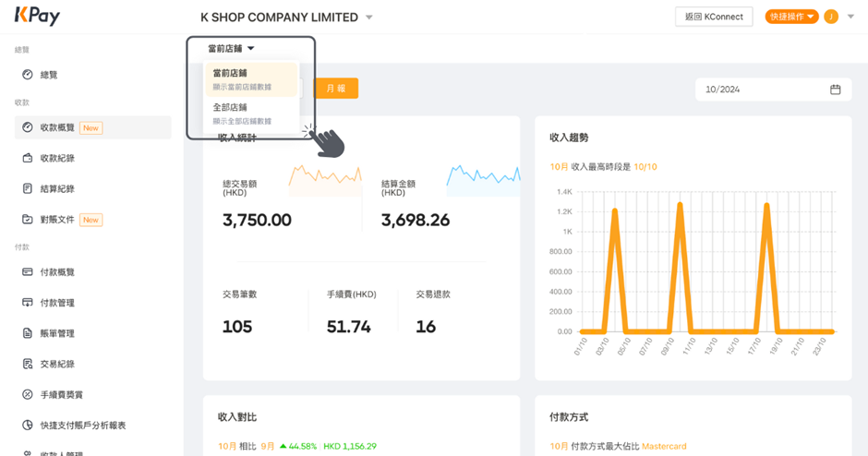Click the blue 結算金額 sparkline chart
868x456 pixels.
483,180
